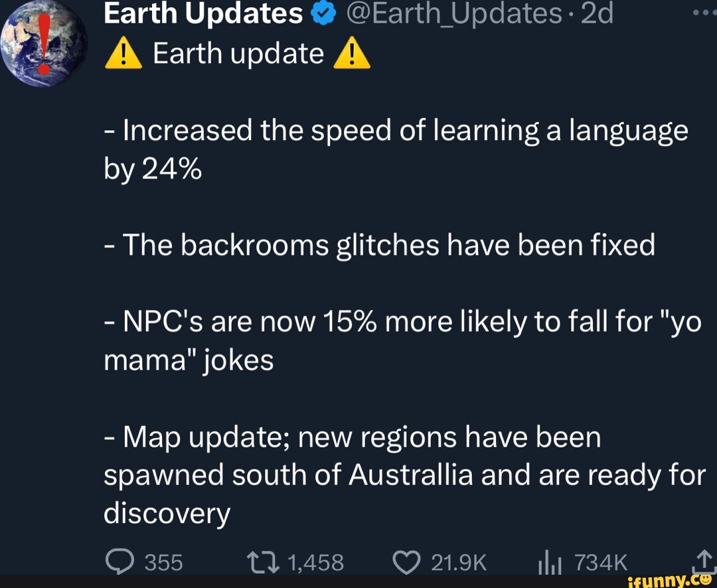Click the heart icon to like the tweet

(x=406, y=561)
